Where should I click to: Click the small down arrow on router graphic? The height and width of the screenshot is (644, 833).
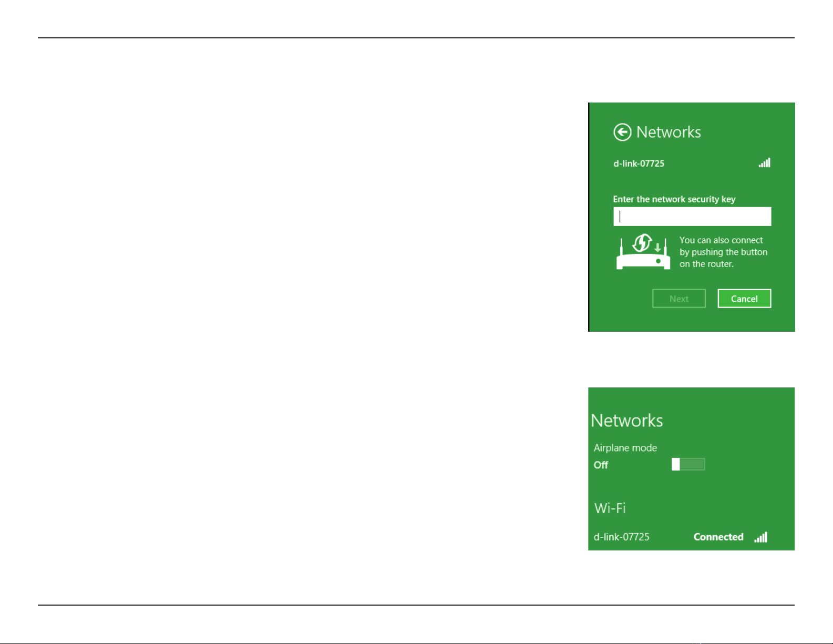657,247
